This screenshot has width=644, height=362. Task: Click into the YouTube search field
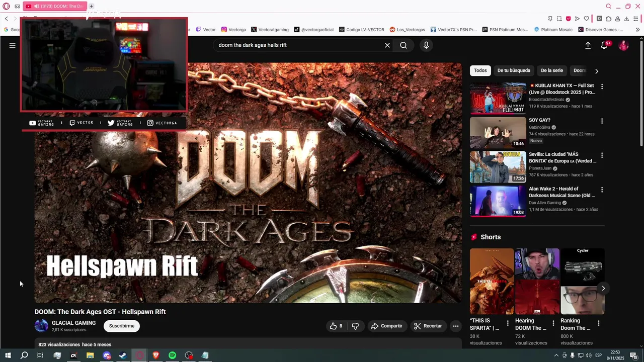tap(299, 45)
